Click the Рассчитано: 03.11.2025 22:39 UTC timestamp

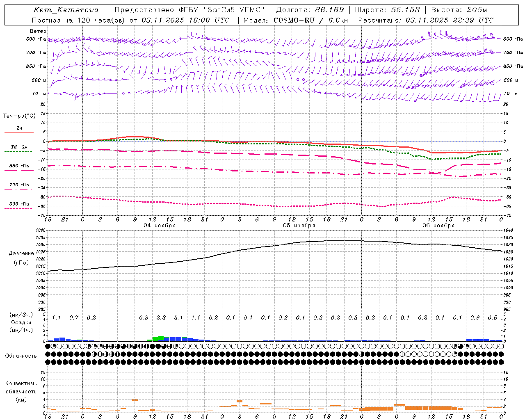(x=426, y=20)
